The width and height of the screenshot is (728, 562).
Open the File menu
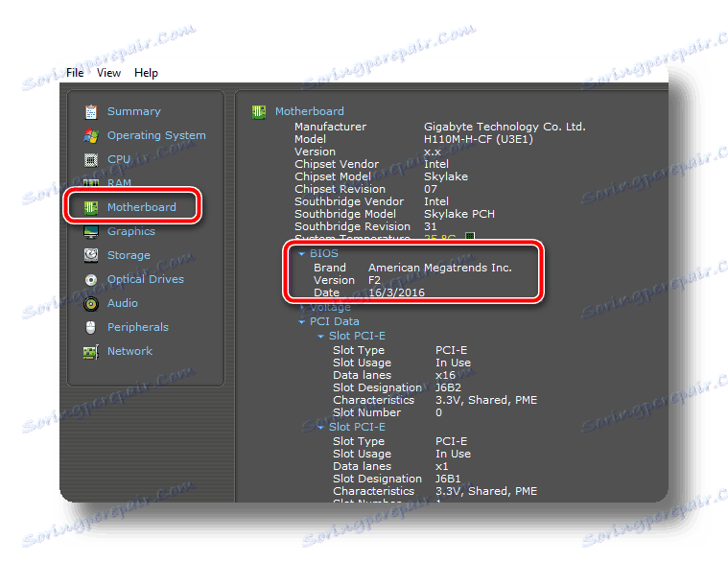(75, 73)
